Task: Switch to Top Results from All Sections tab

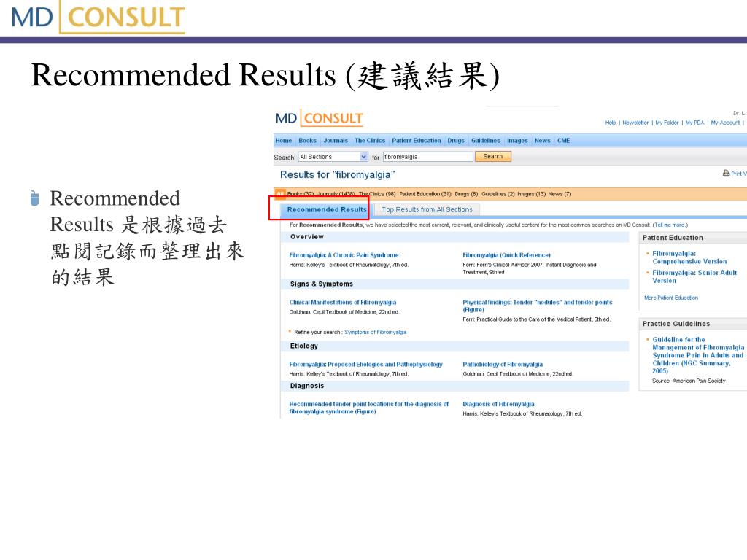Action: 427,209
